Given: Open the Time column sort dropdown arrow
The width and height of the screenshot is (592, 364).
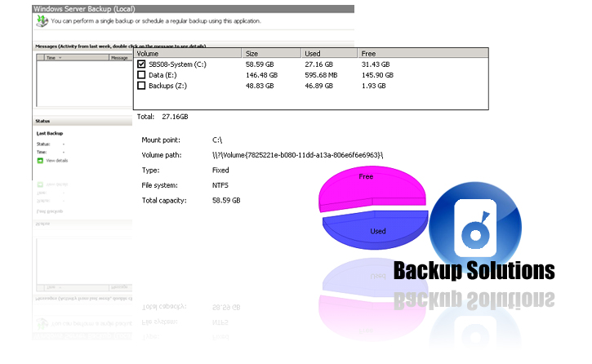Looking at the screenshot, I should coord(60,58).
